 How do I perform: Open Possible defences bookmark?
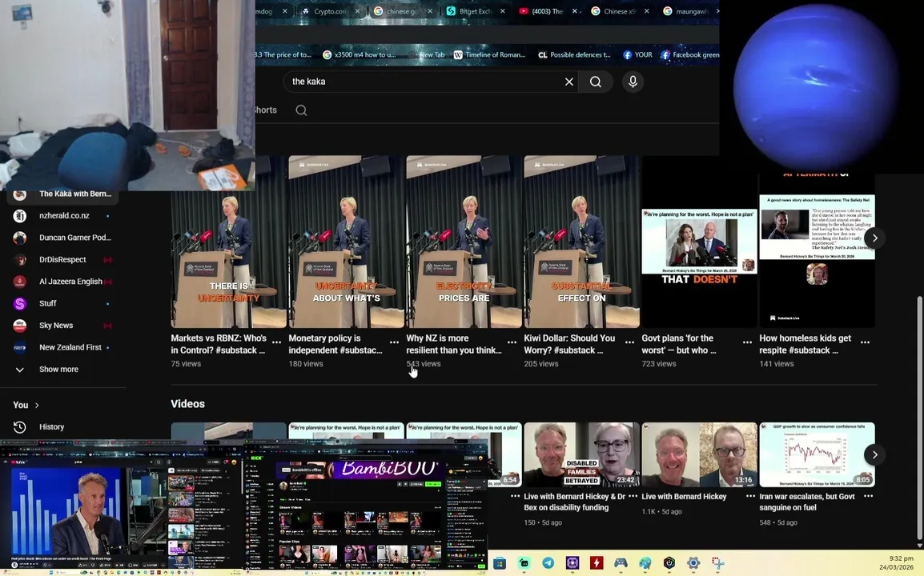pyautogui.click(x=574, y=54)
